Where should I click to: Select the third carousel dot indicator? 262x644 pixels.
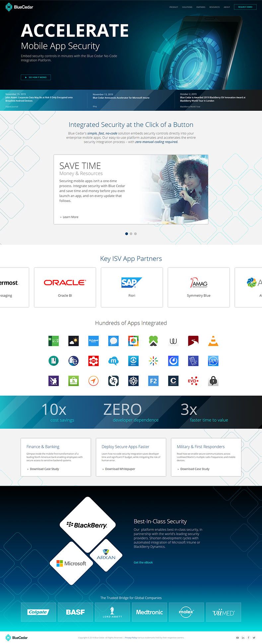tap(135, 234)
